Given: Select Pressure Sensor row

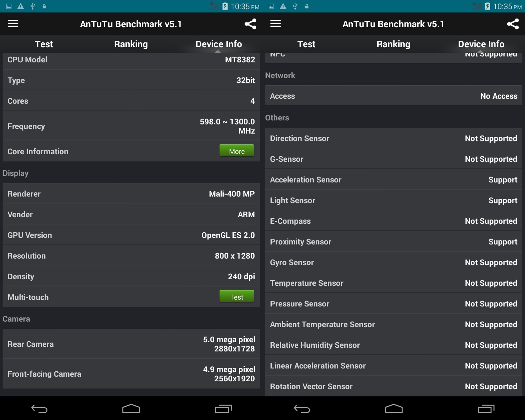Looking at the screenshot, I should point(394,304).
